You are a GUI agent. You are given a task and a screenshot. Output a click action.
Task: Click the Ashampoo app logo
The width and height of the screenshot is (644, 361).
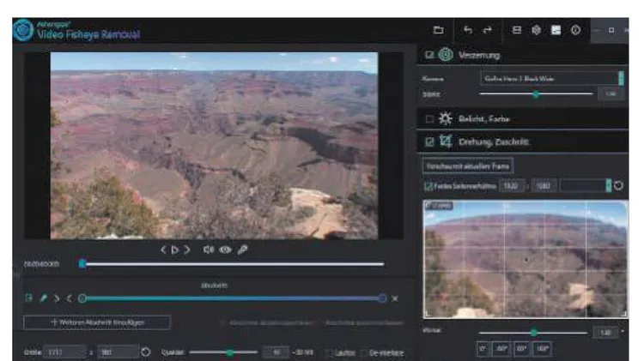pyautogui.click(x=23, y=30)
